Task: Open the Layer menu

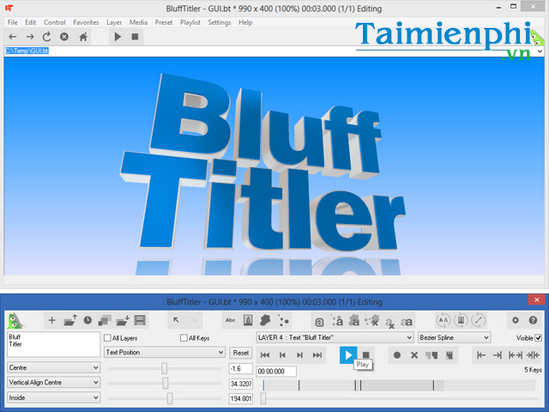Action: tap(114, 22)
